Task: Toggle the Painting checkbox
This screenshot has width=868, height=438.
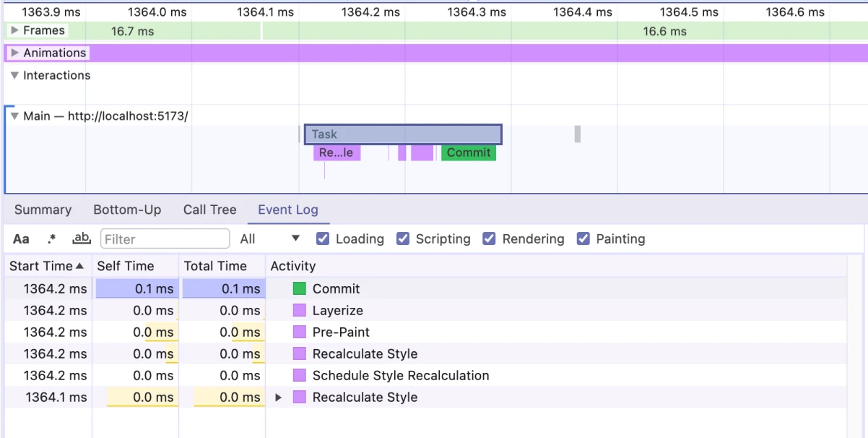Action: pyautogui.click(x=583, y=239)
